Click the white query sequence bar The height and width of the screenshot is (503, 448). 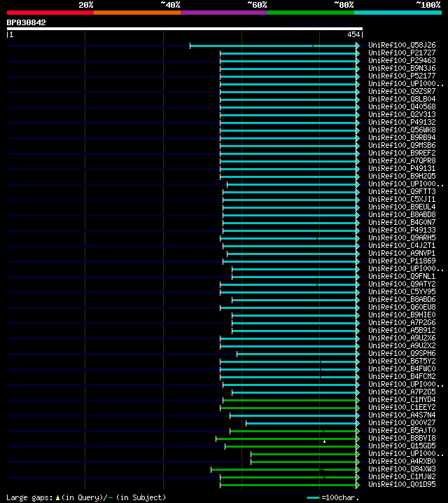[185, 29]
